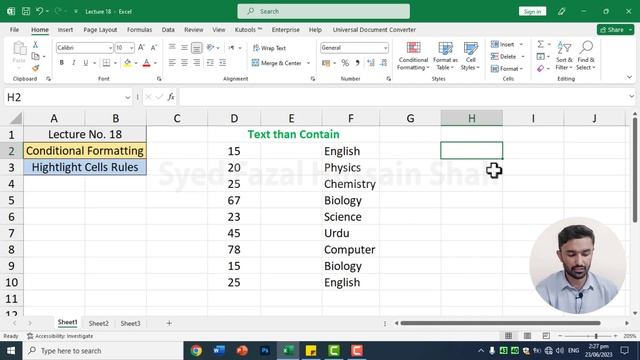640x360 pixels.
Task: Switch to Page Layout view icon
Action: (x=527, y=336)
